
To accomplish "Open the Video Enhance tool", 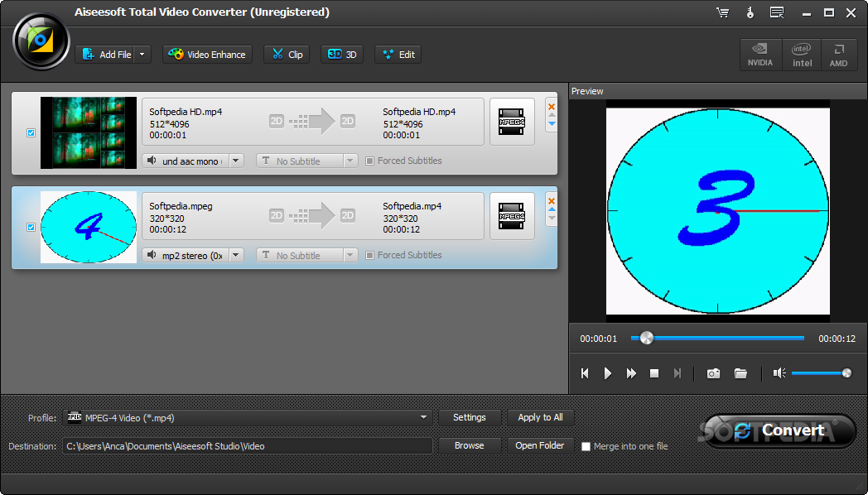I will pos(207,54).
